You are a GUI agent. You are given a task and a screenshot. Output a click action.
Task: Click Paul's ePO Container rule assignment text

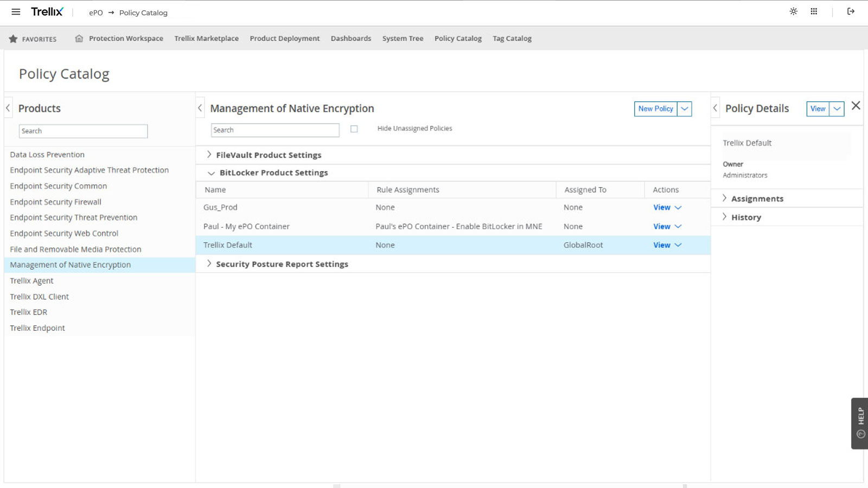coord(459,227)
